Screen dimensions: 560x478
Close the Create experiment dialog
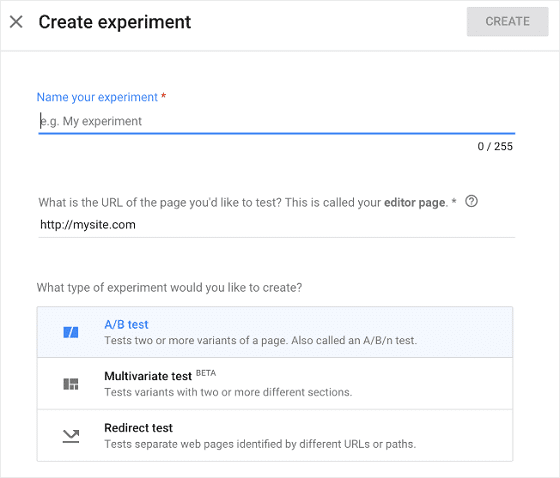(x=16, y=22)
